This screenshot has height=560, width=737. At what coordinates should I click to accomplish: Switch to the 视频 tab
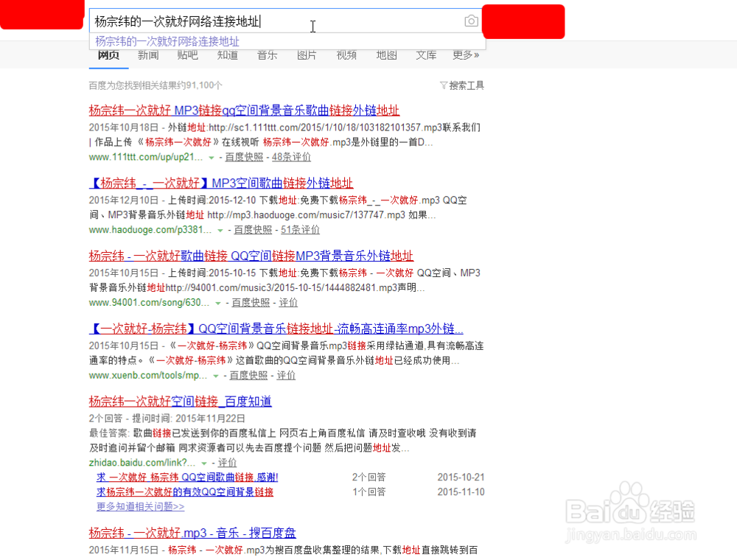346,55
